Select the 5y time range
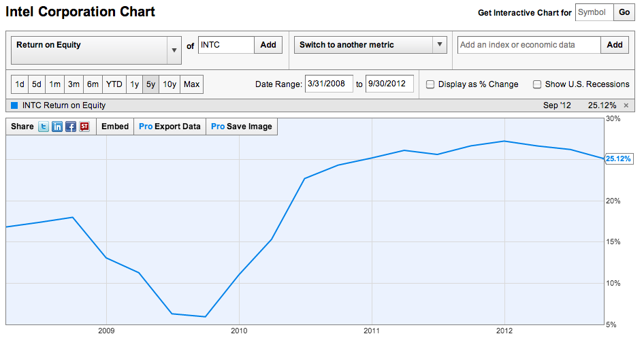This screenshot has height=351, width=644. (150, 84)
